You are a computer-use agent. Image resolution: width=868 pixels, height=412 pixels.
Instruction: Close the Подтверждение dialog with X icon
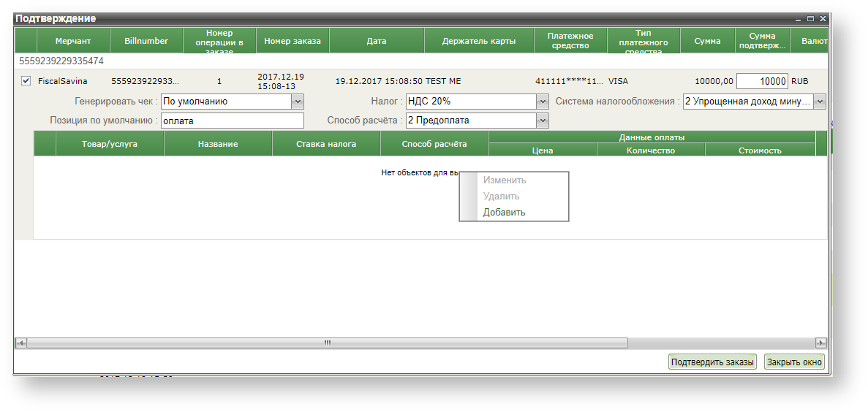point(822,18)
